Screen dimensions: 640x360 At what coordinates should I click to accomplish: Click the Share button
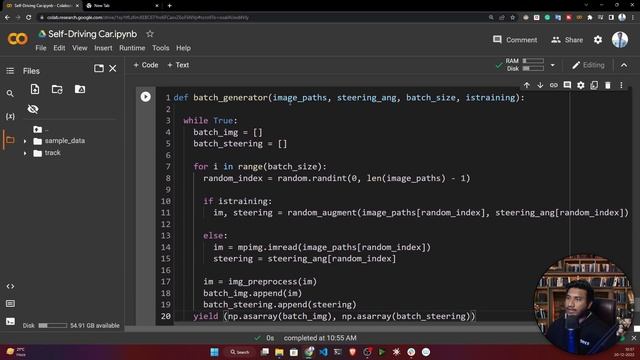click(x=567, y=40)
